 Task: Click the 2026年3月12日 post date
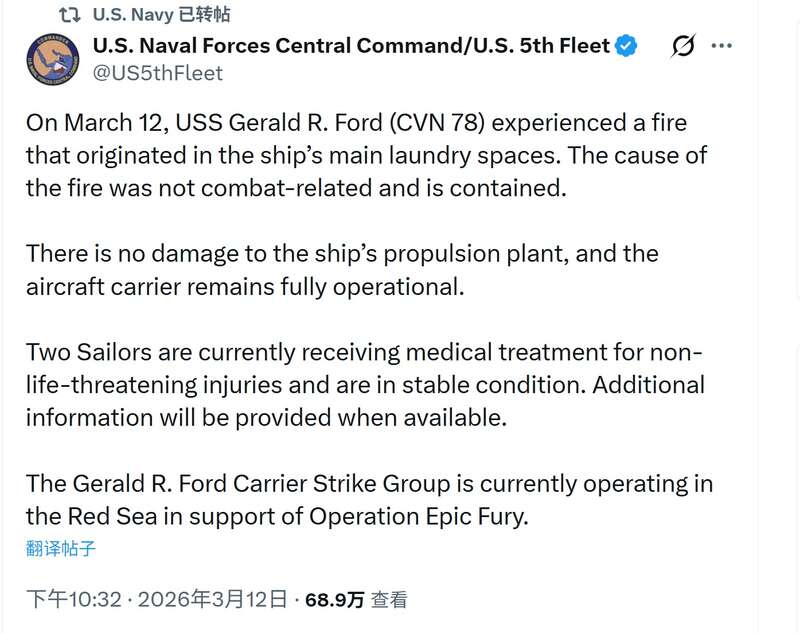[213, 600]
